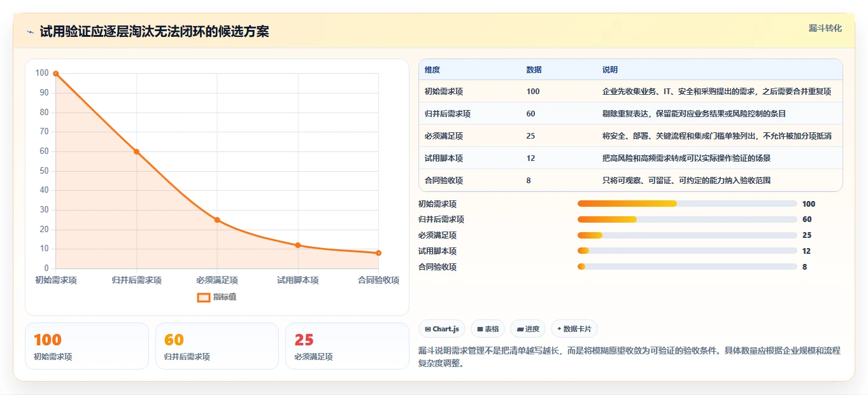Click the chart data point for 归并后需求项
The height and width of the screenshot is (395, 868).
(136, 151)
